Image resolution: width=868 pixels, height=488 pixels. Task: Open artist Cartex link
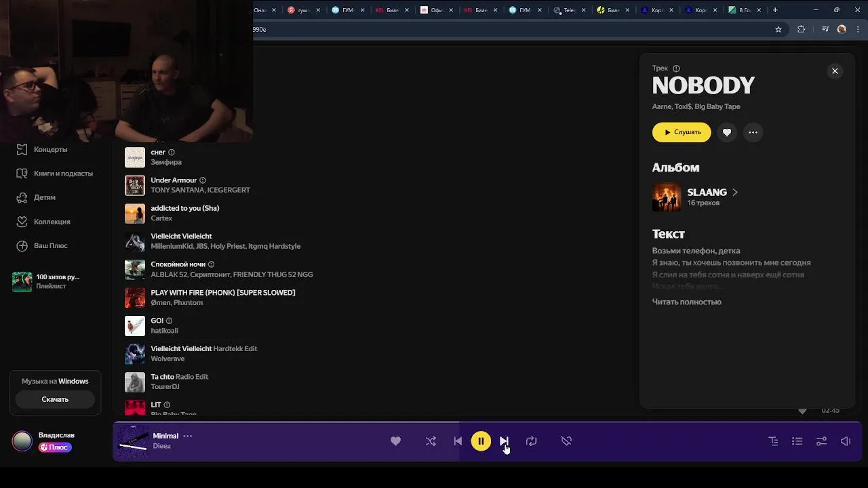tap(161, 218)
